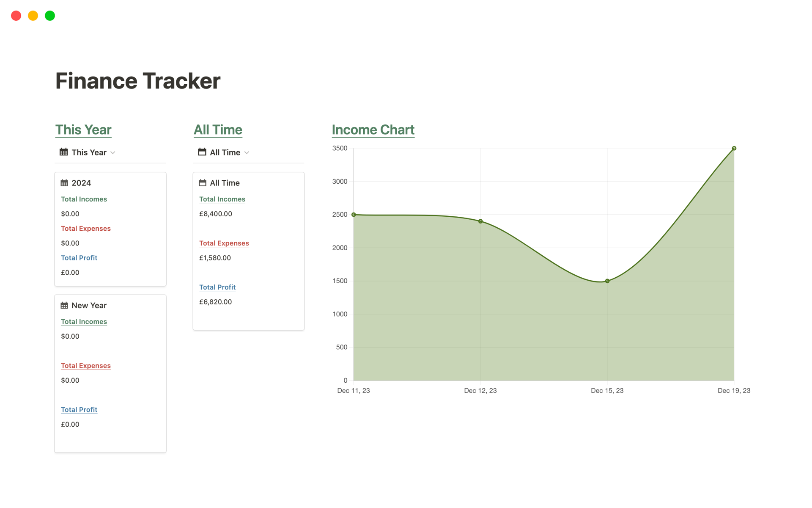Viewport: 812px width, 508px height.
Task: Click the green maximize window button
Action: [50, 16]
